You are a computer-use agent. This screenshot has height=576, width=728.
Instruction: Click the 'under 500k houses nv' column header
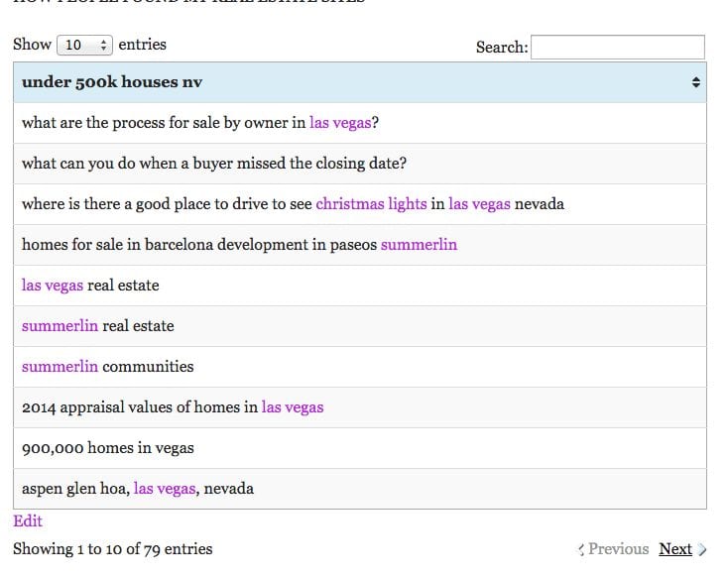(x=360, y=82)
